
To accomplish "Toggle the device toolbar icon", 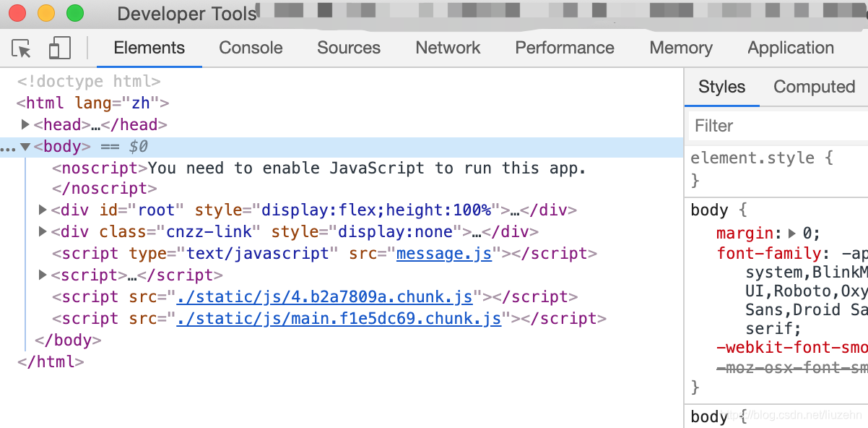I will (59, 48).
